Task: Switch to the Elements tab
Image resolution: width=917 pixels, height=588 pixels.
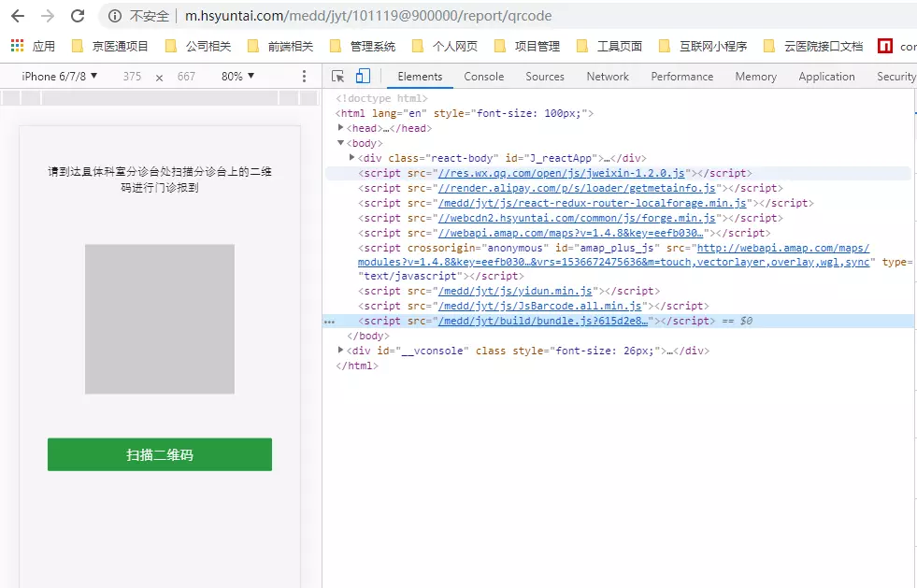Action: coord(420,76)
